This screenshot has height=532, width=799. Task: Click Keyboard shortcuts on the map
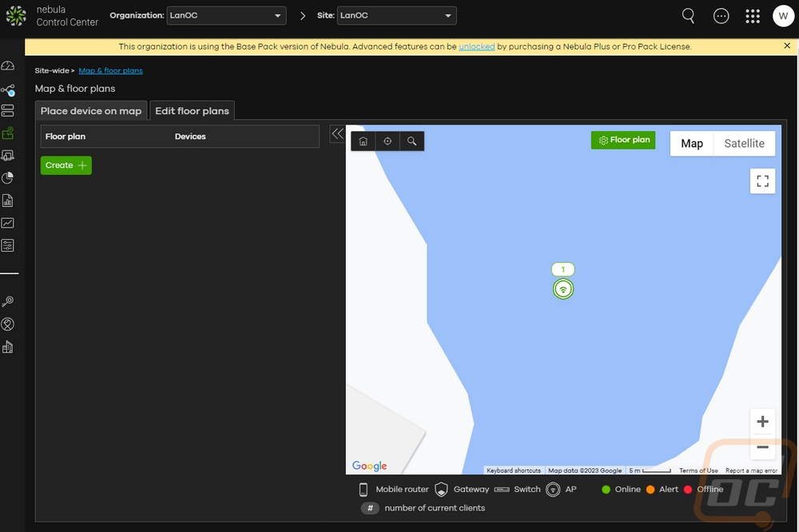pyautogui.click(x=514, y=470)
